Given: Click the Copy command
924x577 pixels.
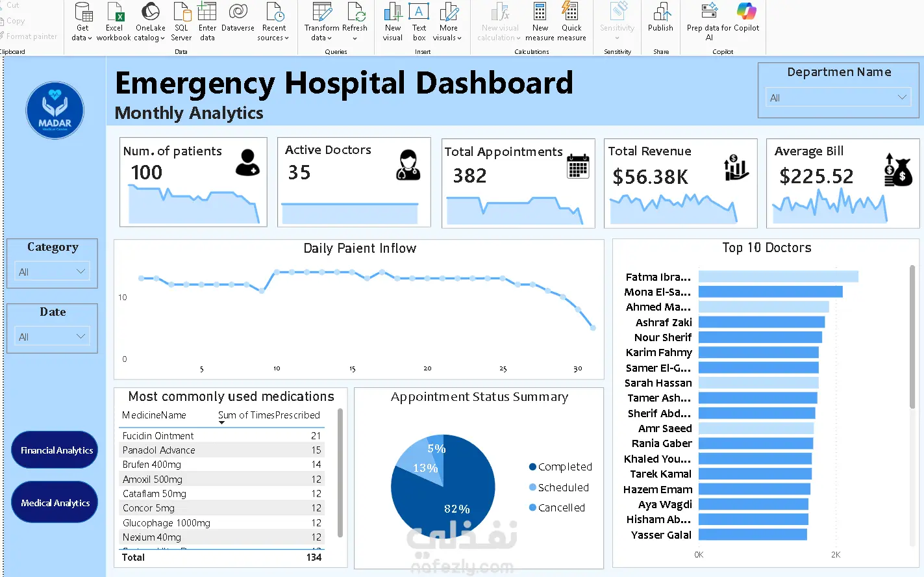Looking at the screenshot, I should (14, 21).
